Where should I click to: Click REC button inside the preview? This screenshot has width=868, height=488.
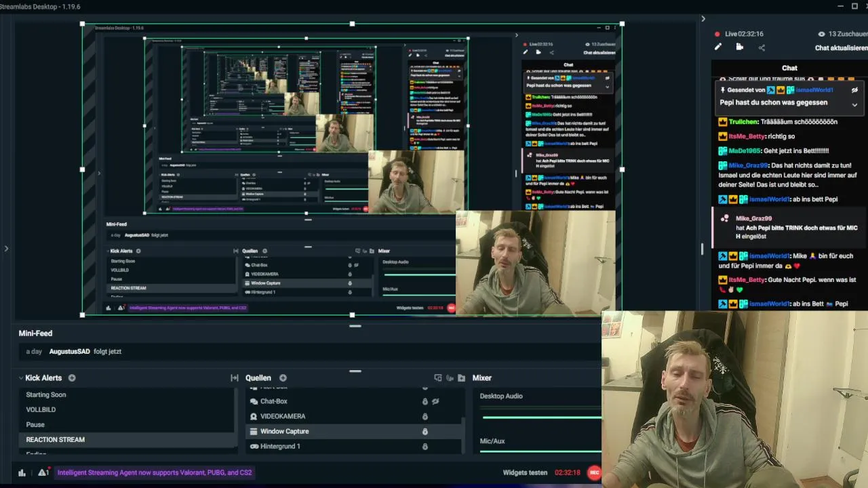(x=452, y=308)
